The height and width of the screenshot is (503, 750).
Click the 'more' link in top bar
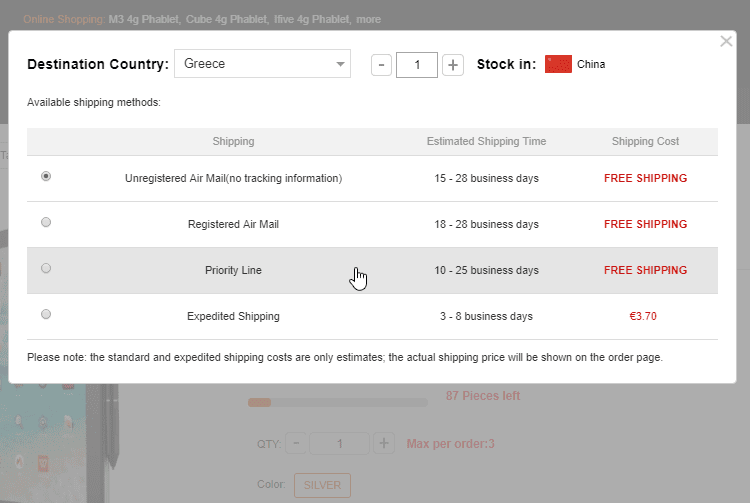pos(367,19)
